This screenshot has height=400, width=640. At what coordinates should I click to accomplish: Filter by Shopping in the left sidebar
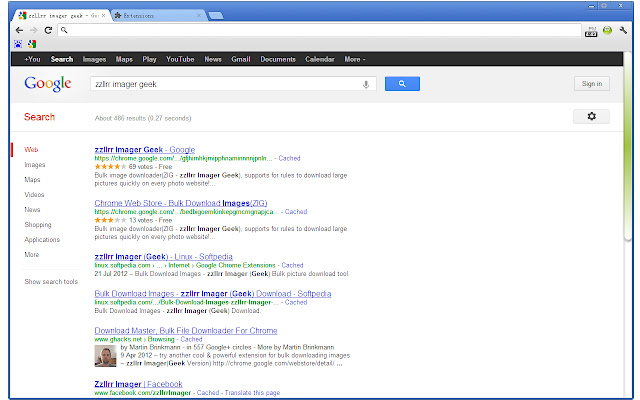point(38,225)
